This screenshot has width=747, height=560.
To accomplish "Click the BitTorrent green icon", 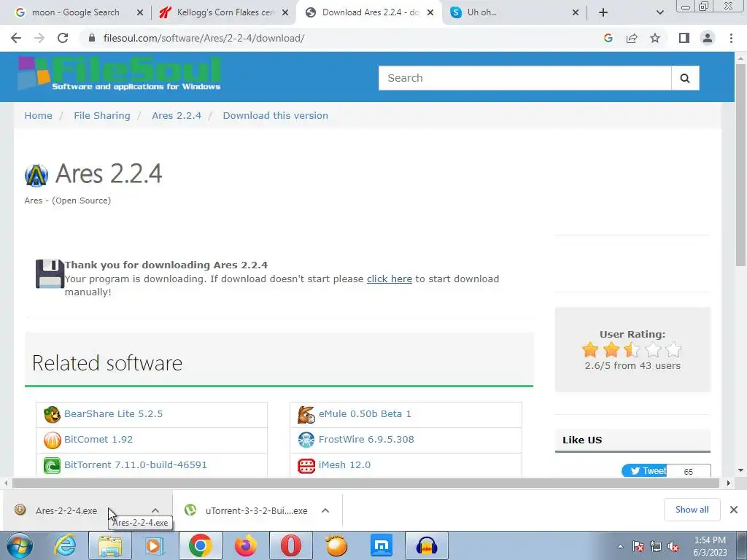I will click(x=52, y=465).
